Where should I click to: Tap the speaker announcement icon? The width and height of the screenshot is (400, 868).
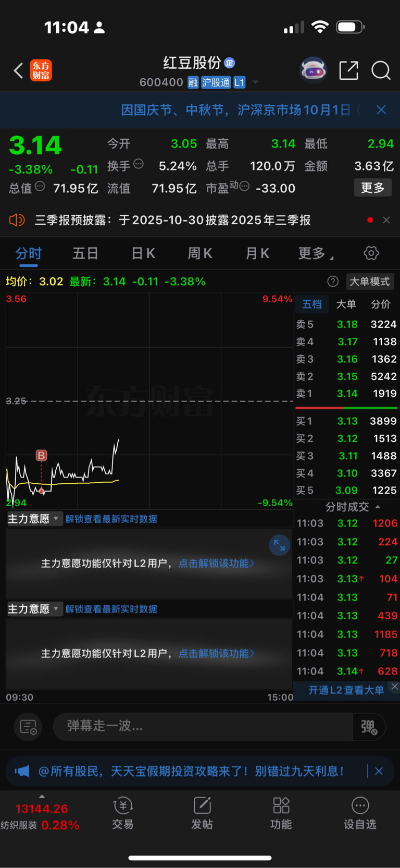click(x=17, y=220)
